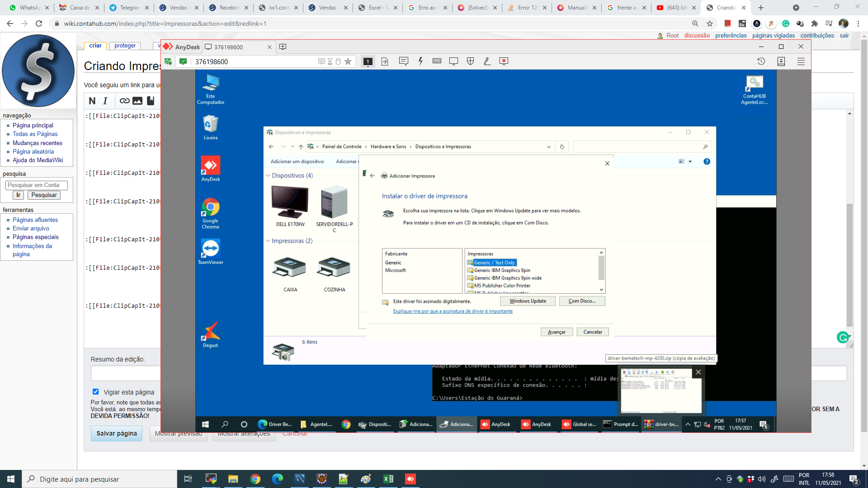Show hidden remote tray icons chevron
The image size is (868, 488).
688,424
